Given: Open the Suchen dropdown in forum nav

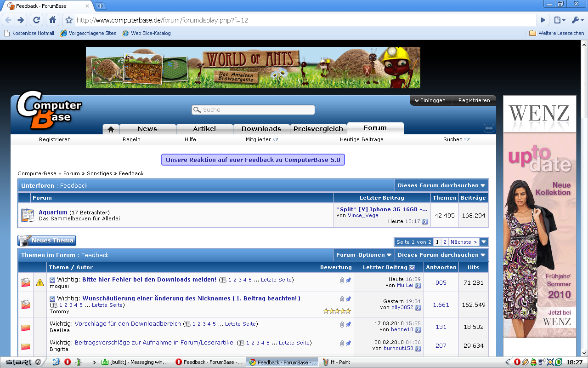Looking at the screenshot, I should 456,139.
